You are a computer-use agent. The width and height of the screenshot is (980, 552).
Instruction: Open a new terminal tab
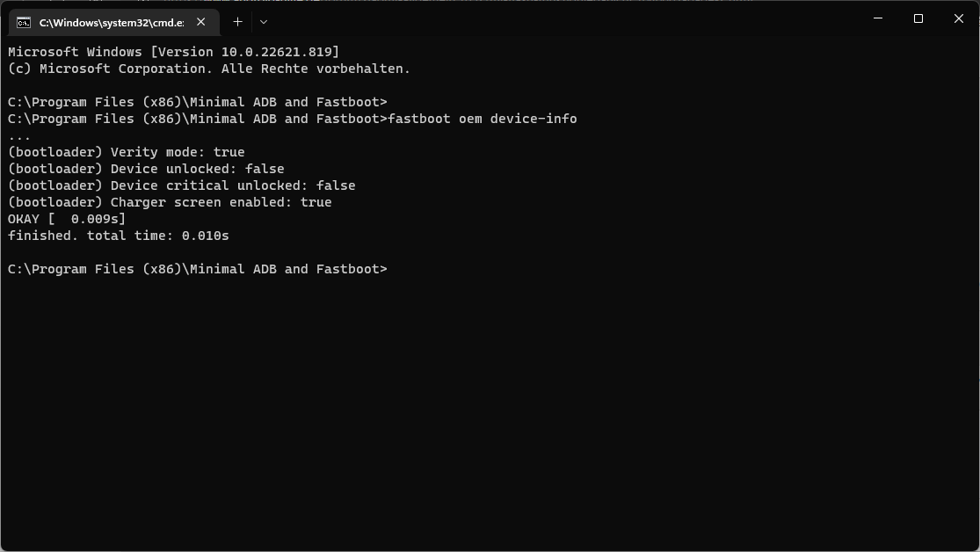coord(237,22)
